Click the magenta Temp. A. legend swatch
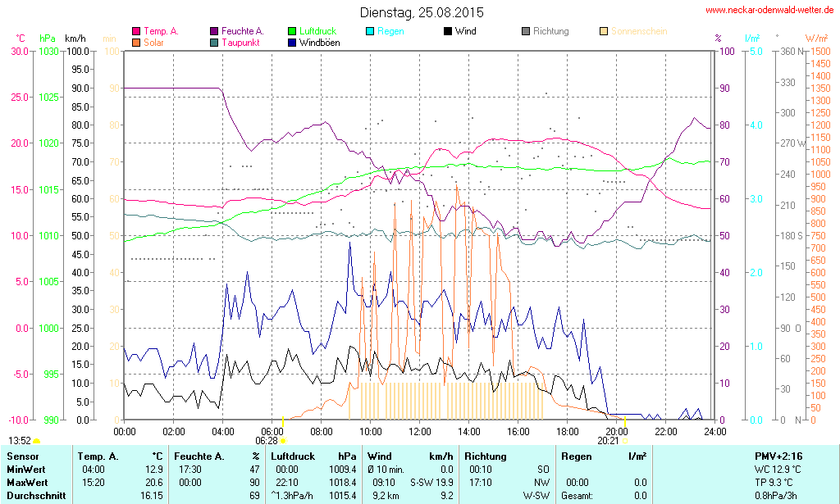 [136, 31]
